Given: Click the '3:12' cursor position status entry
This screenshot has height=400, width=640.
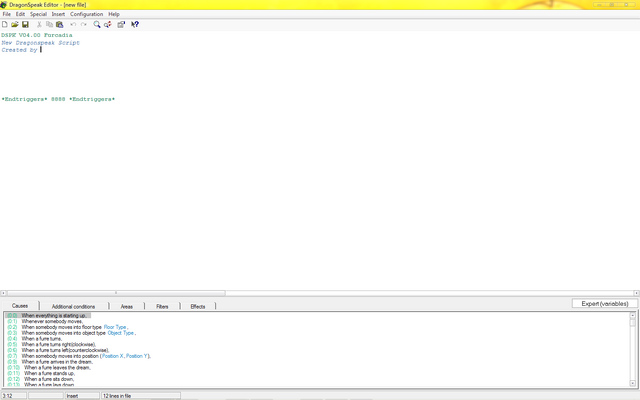Looking at the screenshot, I should coord(13,396).
